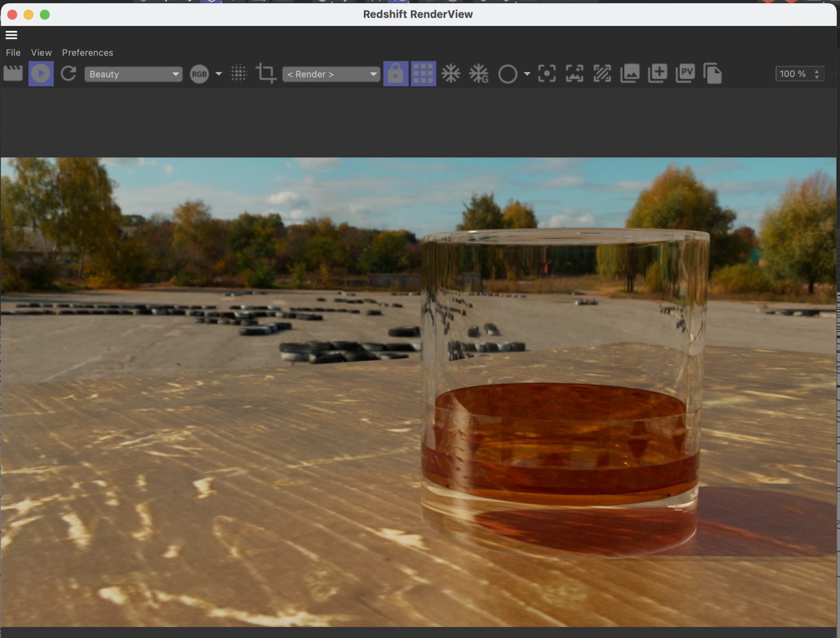Restart the render using the refresh icon
Image resolution: width=840 pixels, height=638 pixels.
pyautogui.click(x=68, y=73)
